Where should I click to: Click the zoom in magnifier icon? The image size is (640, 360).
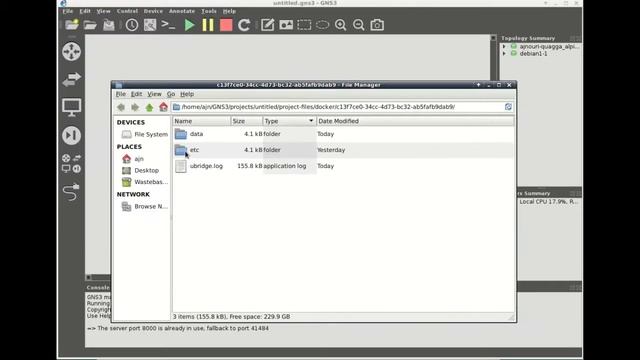(340, 25)
